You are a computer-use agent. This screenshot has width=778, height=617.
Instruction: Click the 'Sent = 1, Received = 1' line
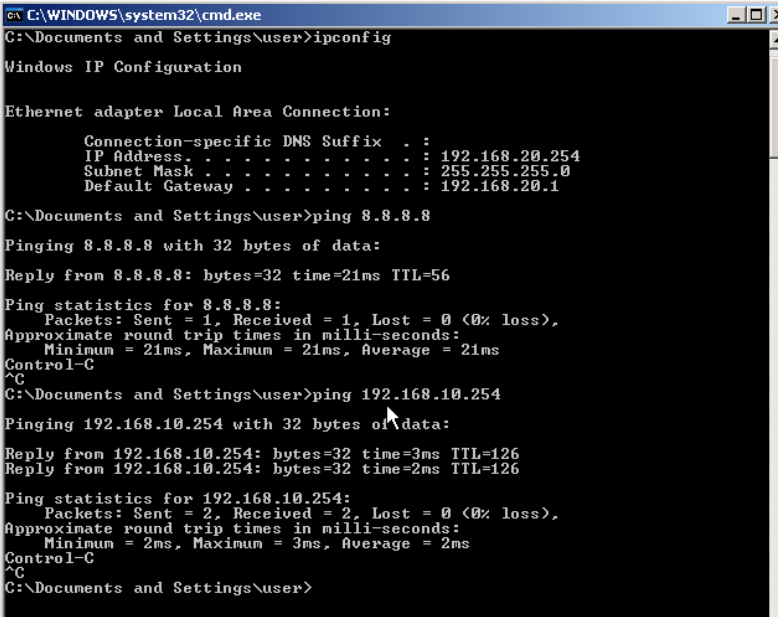point(302,320)
